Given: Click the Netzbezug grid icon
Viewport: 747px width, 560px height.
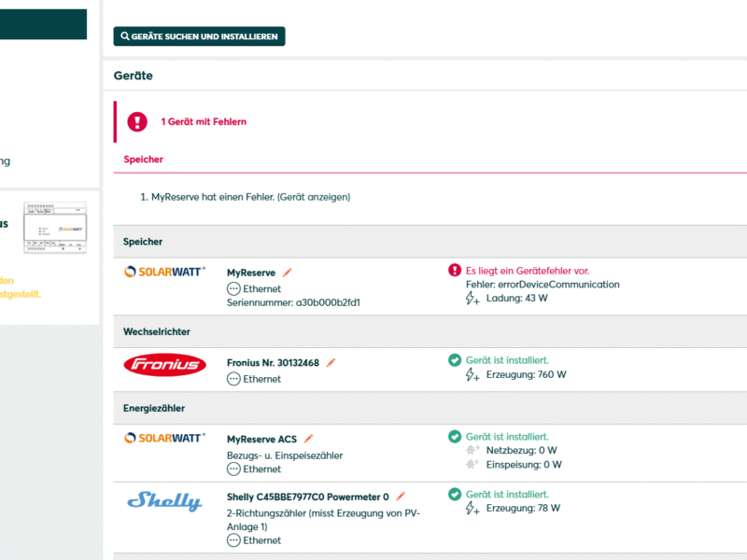Looking at the screenshot, I should [x=472, y=450].
